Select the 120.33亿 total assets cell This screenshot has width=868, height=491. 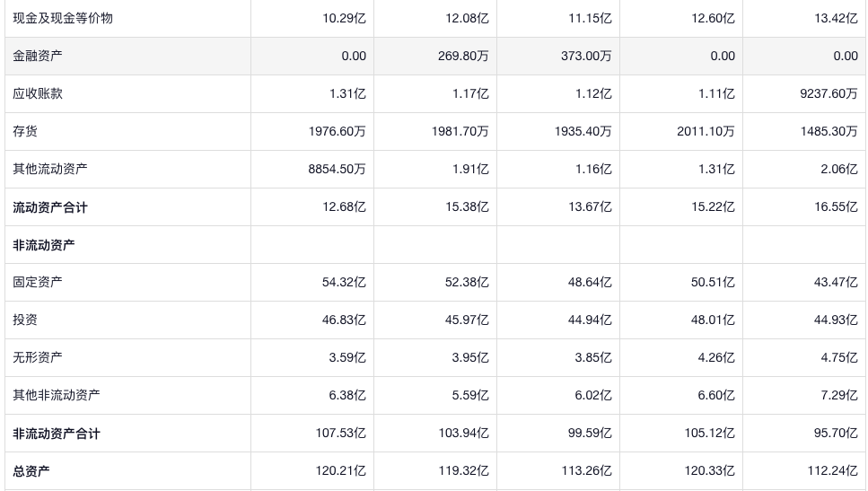pyautogui.click(x=709, y=471)
